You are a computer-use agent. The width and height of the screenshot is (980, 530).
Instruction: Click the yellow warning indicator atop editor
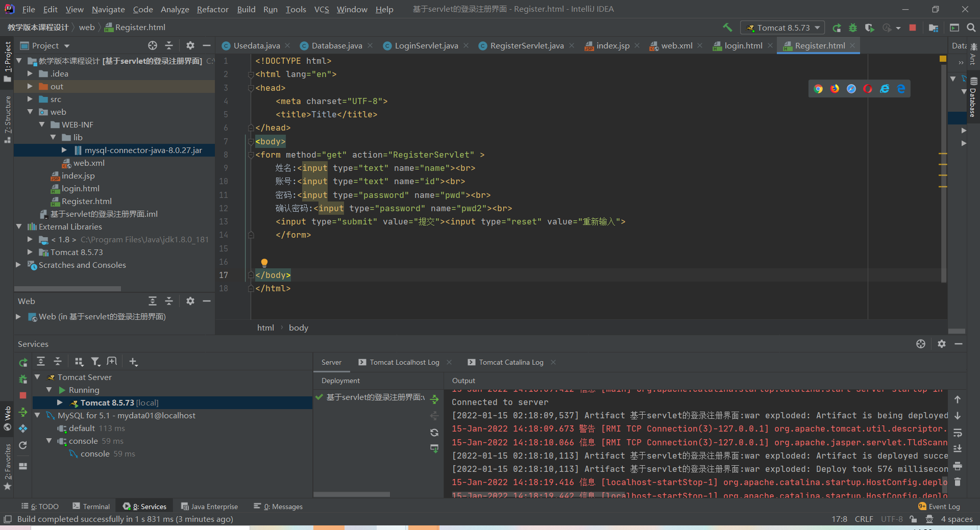[943, 59]
